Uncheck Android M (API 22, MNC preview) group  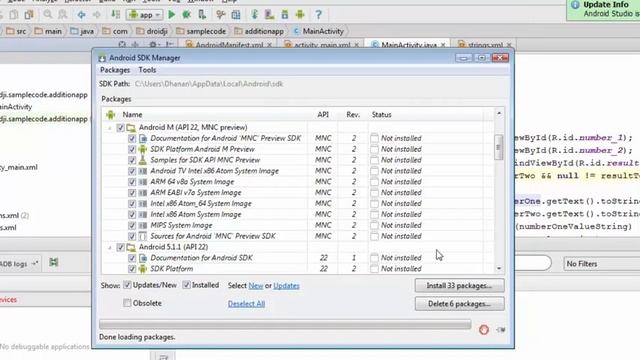[120, 128]
